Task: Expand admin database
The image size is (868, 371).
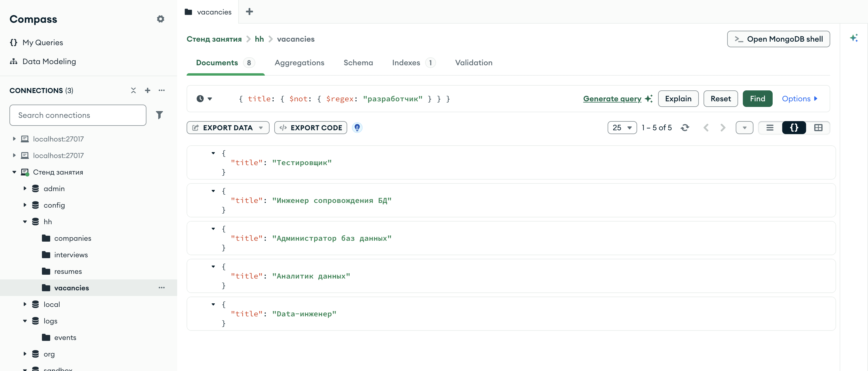Action: [25, 188]
